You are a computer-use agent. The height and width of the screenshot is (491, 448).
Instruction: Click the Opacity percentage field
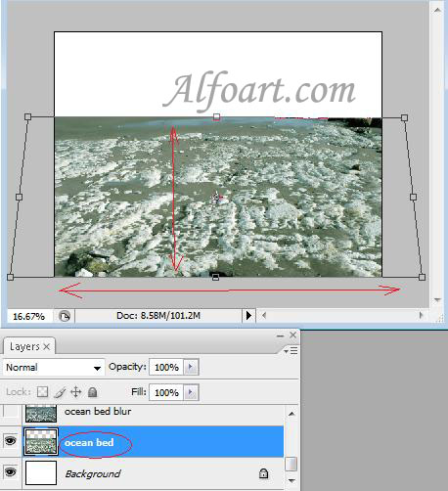(166, 367)
